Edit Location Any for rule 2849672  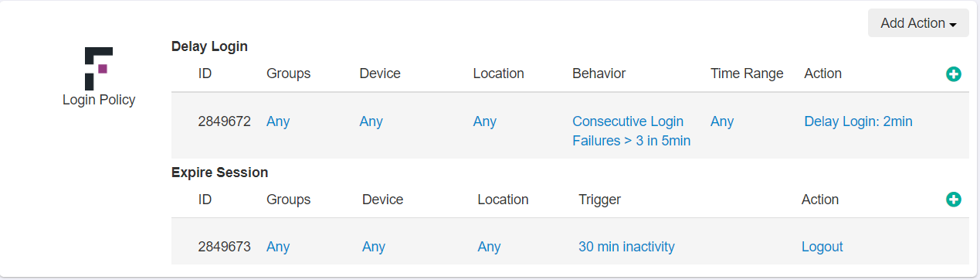click(x=485, y=121)
